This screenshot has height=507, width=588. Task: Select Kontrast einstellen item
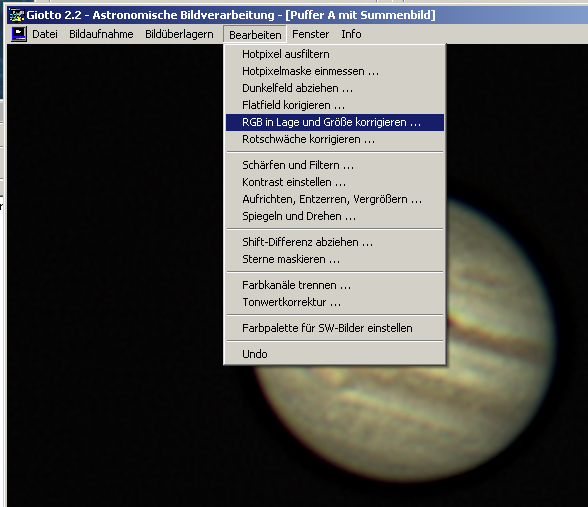coord(335,182)
